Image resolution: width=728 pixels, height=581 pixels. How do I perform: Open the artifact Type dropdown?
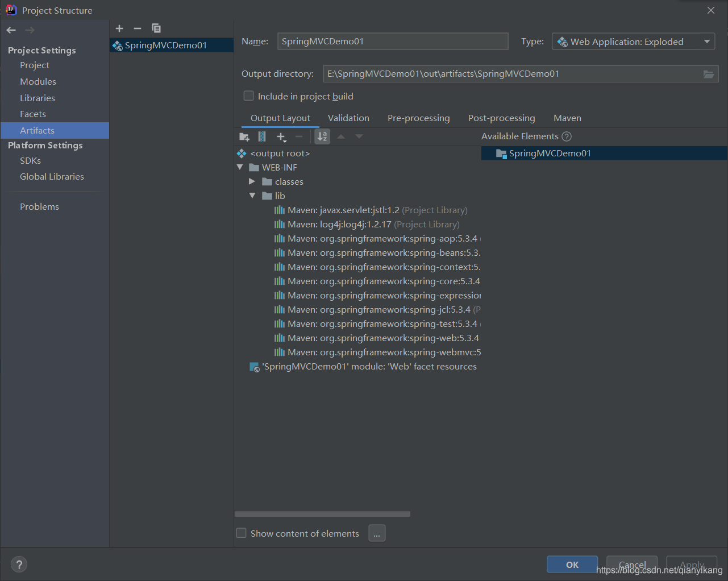click(x=633, y=42)
